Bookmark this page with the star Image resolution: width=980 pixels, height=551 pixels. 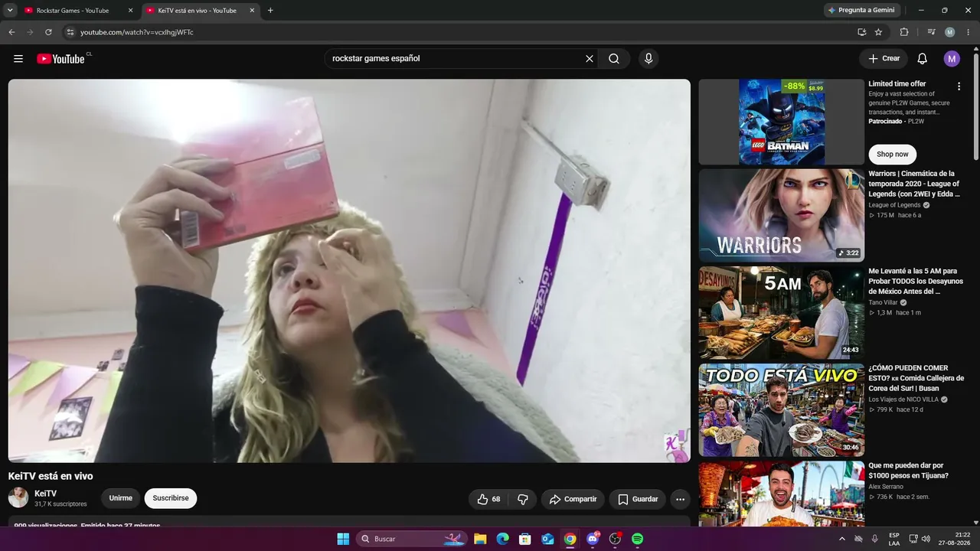click(x=878, y=32)
